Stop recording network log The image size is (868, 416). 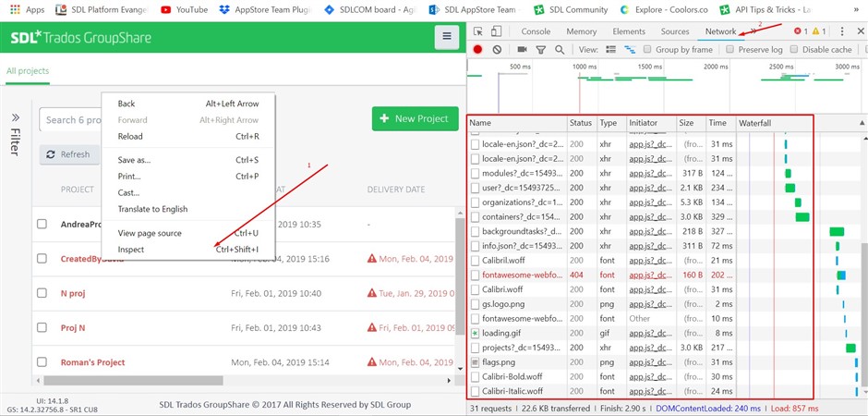click(477, 49)
